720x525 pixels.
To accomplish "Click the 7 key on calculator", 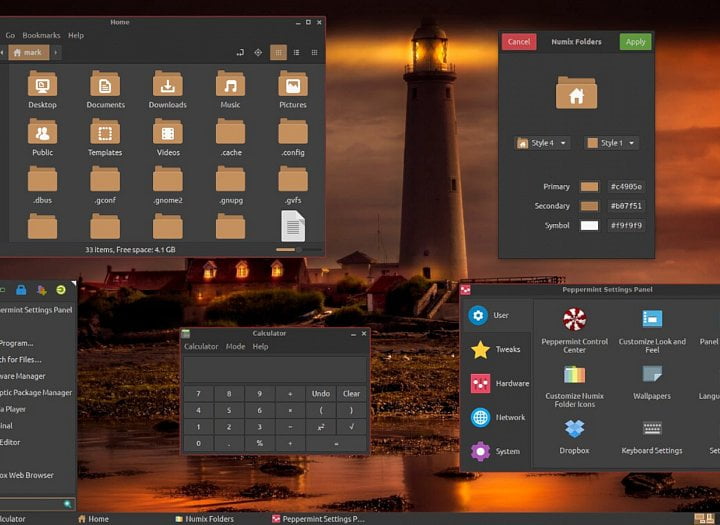I will pos(198,394).
